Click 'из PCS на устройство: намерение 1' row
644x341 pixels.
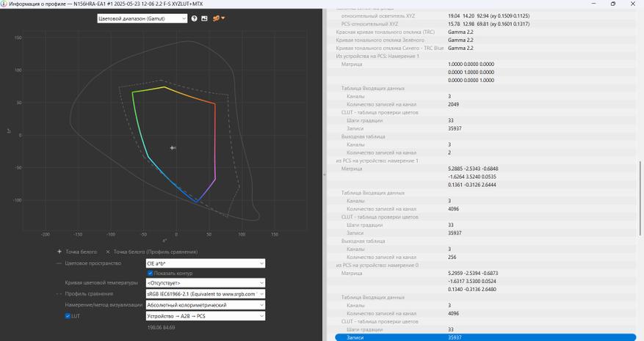tap(485, 161)
